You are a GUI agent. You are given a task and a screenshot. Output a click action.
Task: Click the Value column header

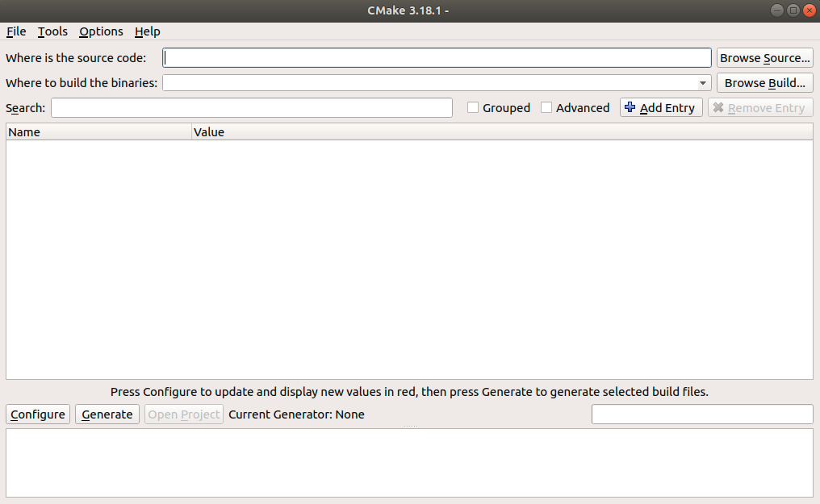pos(502,132)
